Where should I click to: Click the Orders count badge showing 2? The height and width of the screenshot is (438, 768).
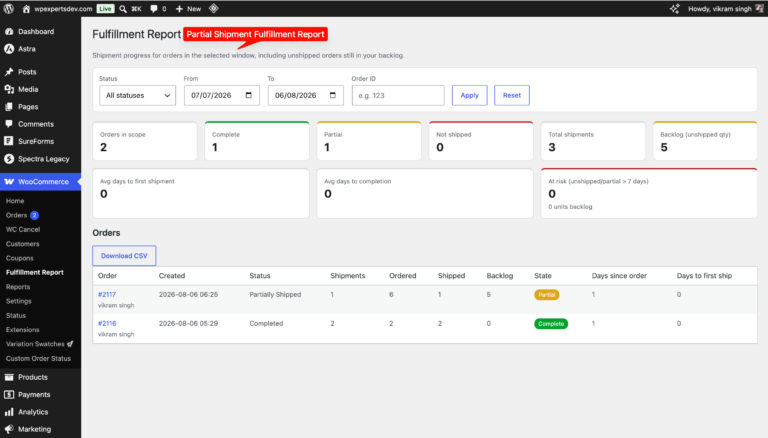(x=34, y=215)
